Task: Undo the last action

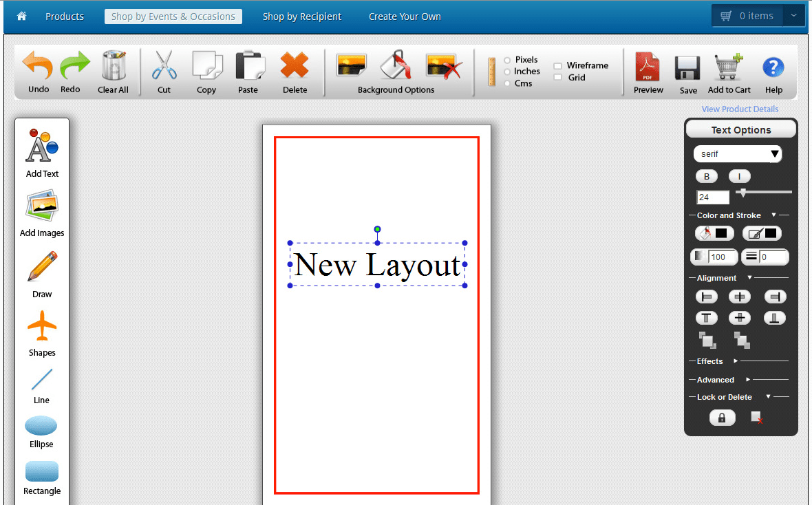Action: [37, 72]
